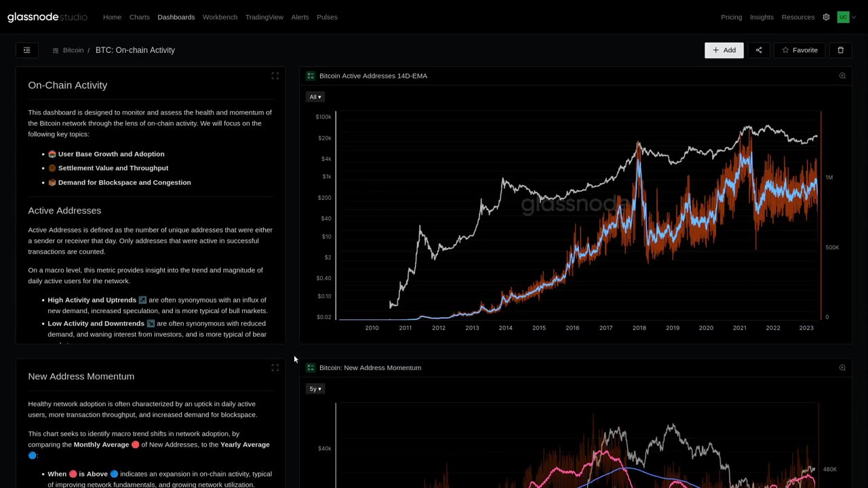Select Dashboards in the top navigation
The image size is (868, 488).
(x=176, y=17)
